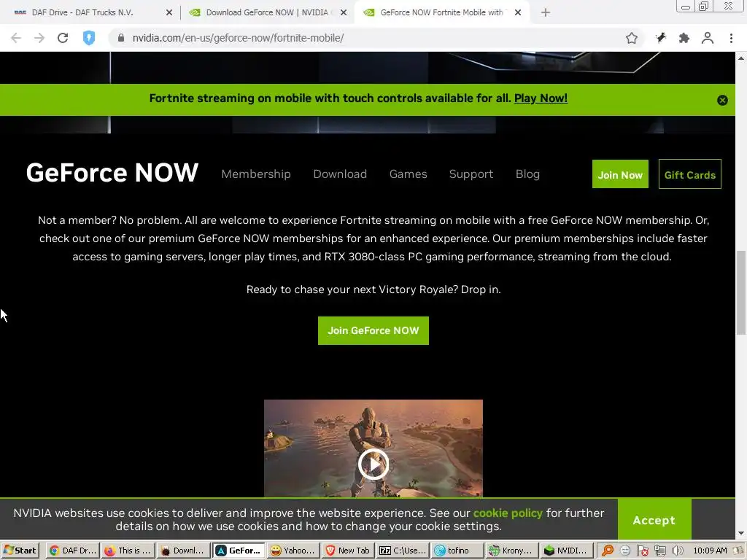The width and height of the screenshot is (747, 560).
Task: Click the page vertical scrollbar thumb
Action: [x=741, y=292]
